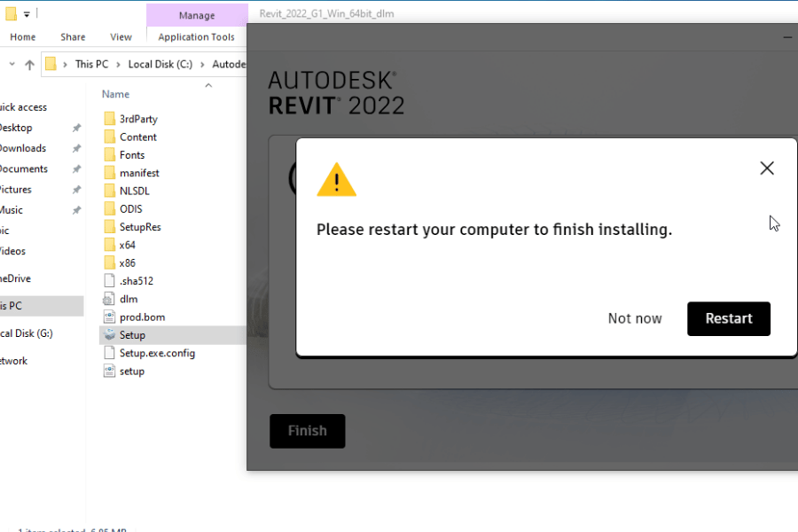Viewport: 798px width, 532px height.
Task: Choose Not now to postpone restart
Action: pyautogui.click(x=635, y=318)
